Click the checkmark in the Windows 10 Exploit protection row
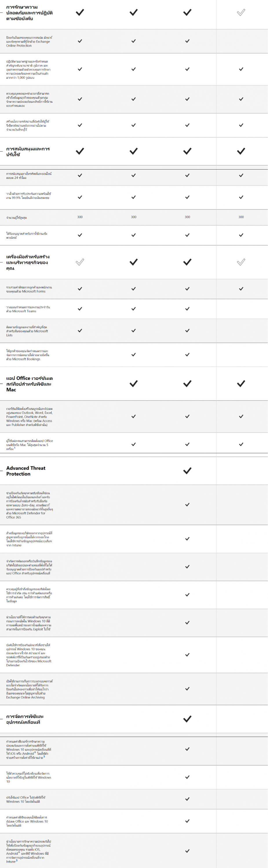 pyautogui.click(x=187, y=623)
